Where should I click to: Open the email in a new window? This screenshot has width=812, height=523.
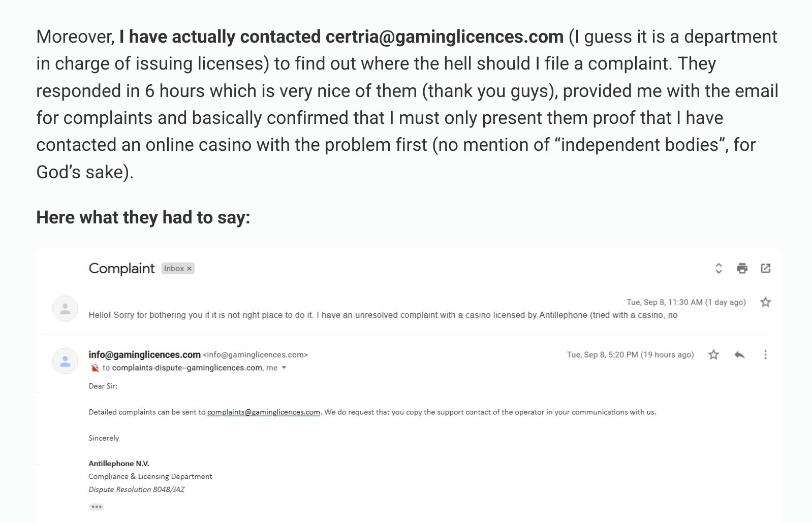(765, 268)
